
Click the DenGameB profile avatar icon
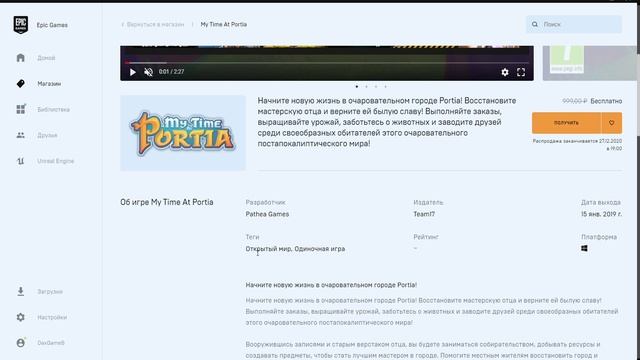pos(20,343)
